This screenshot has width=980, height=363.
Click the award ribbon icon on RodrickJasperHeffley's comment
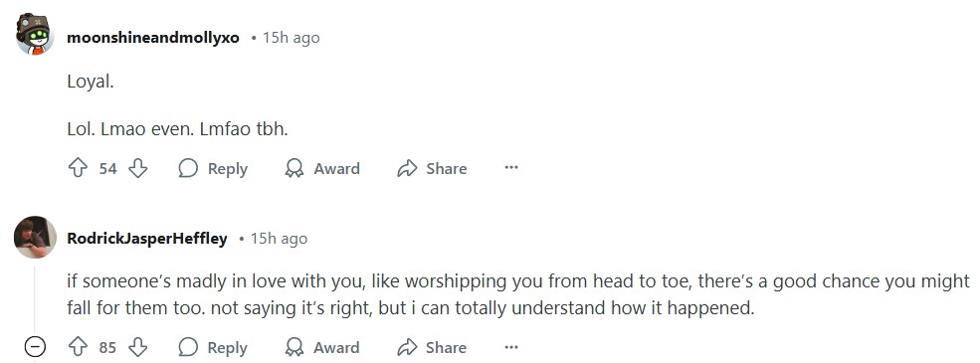(294, 347)
